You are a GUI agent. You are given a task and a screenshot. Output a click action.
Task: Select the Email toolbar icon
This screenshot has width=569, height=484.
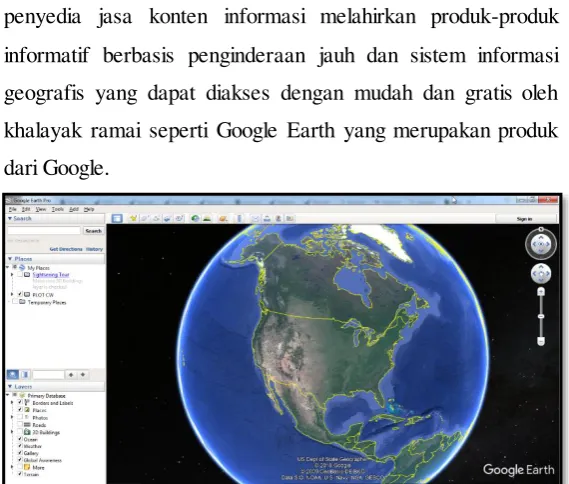tap(255, 218)
